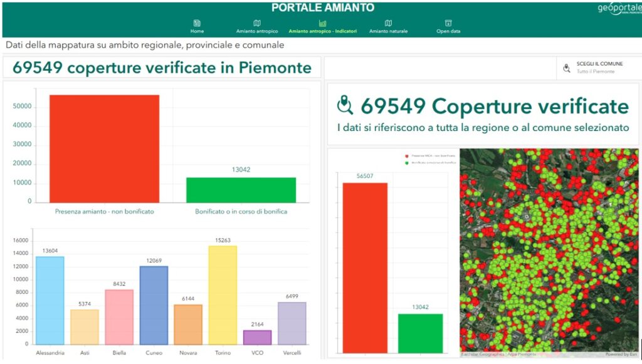Click the Indicatori bar chart icon
The width and height of the screenshot is (642, 364).
[323, 23]
